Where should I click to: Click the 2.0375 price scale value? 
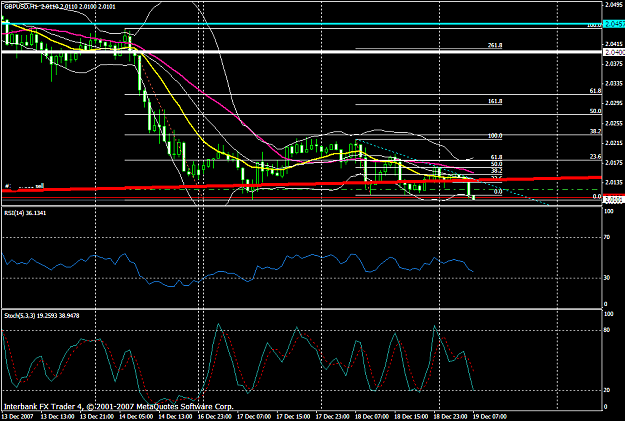click(614, 64)
